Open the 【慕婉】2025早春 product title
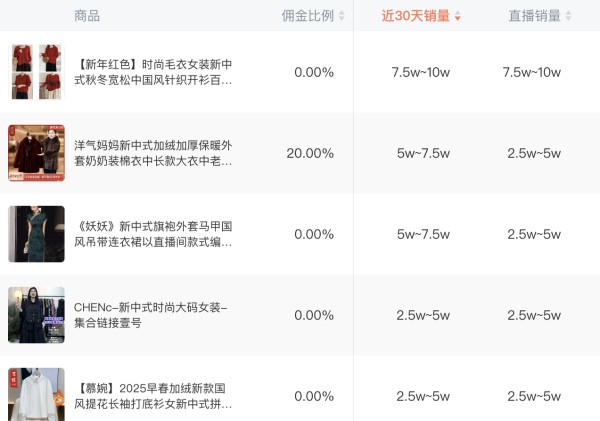The image size is (600, 421). 153,396
